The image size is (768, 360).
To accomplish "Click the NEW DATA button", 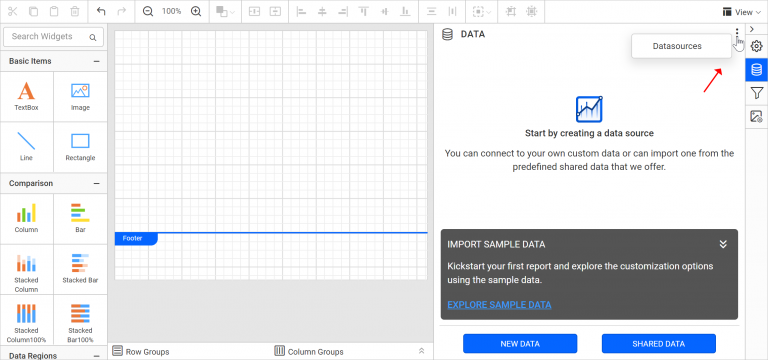I will (x=520, y=344).
